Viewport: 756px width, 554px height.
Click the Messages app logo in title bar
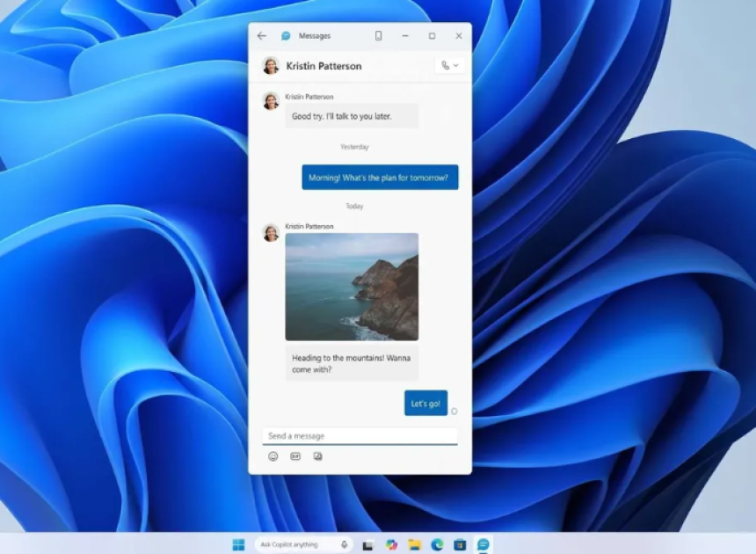click(x=286, y=36)
